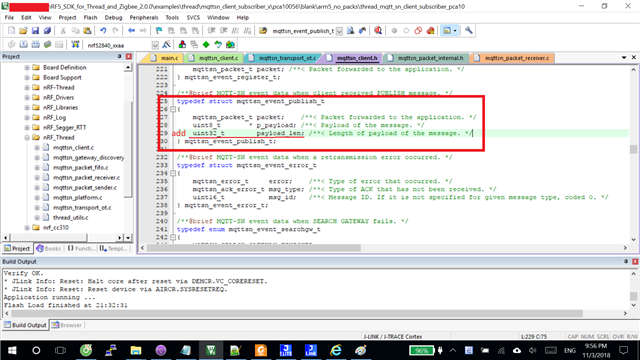Select thread_utils.c in the project tree

[71, 218]
